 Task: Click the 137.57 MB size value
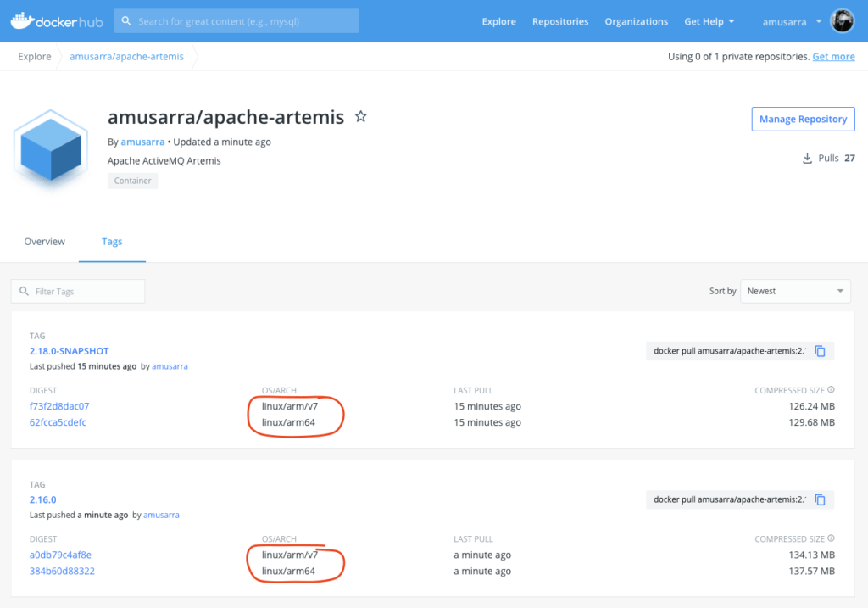click(x=811, y=571)
